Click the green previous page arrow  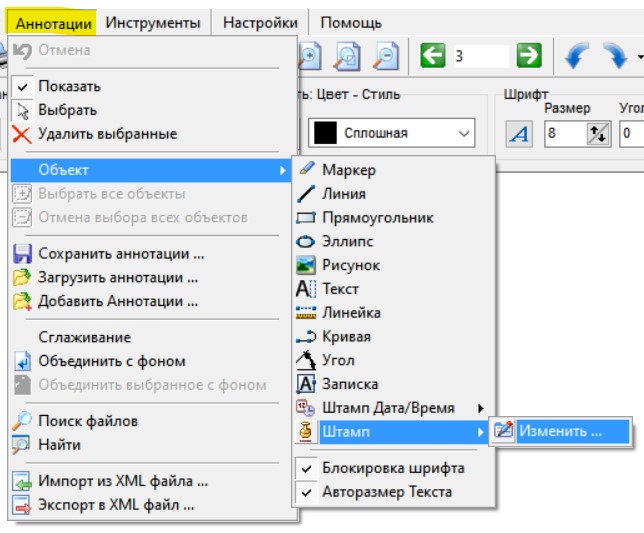pyautogui.click(x=433, y=56)
